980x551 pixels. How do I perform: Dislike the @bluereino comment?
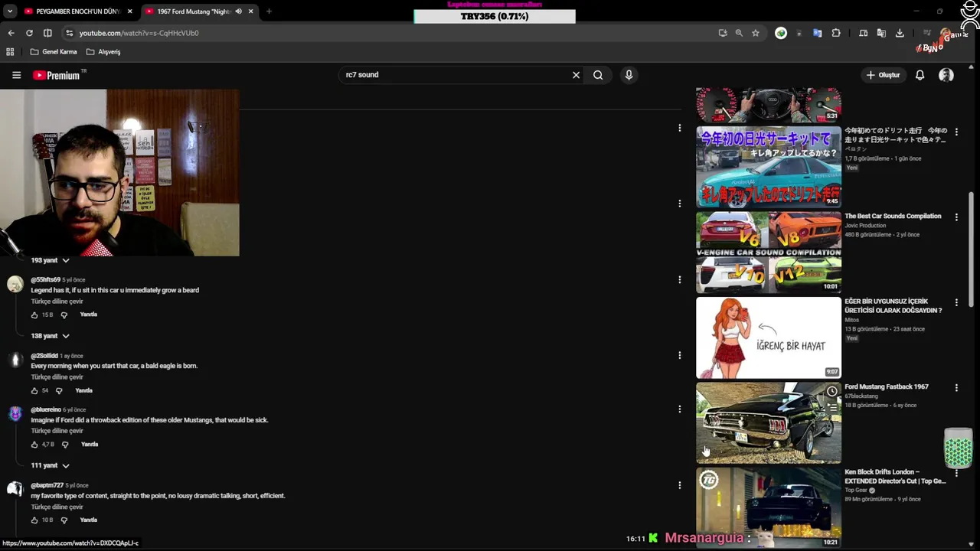point(64,445)
